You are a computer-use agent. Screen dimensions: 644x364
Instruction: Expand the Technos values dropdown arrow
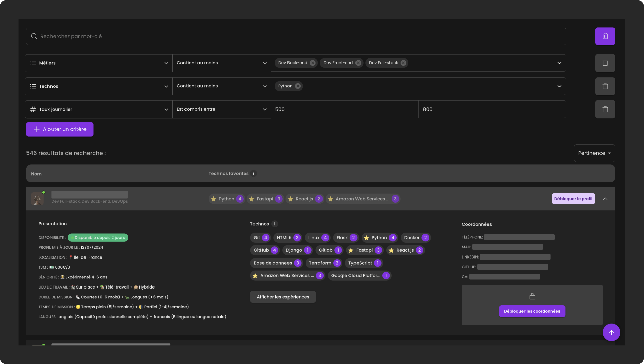tap(559, 86)
